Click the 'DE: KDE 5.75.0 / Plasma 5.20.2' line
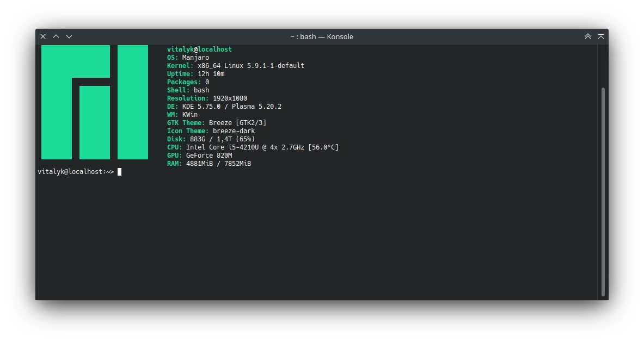 (x=224, y=107)
